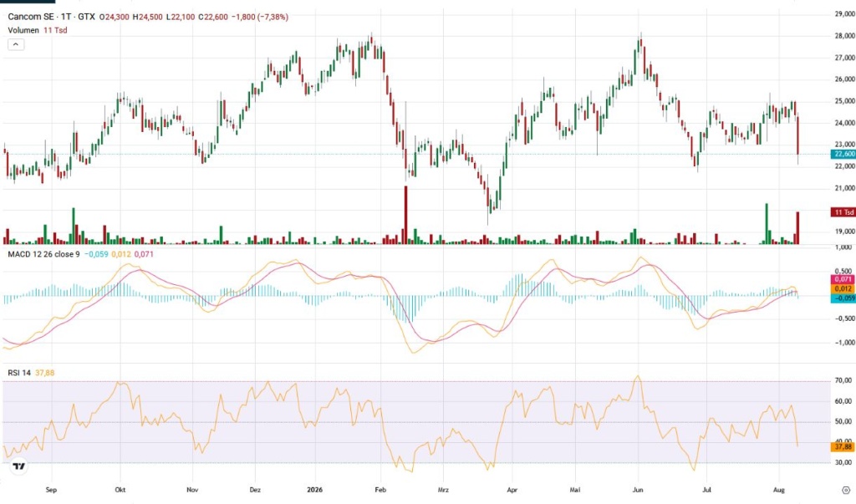This screenshot has width=856, height=504.
Task: Click the orange 37,88 RSI axis label
Action: coord(843,446)
